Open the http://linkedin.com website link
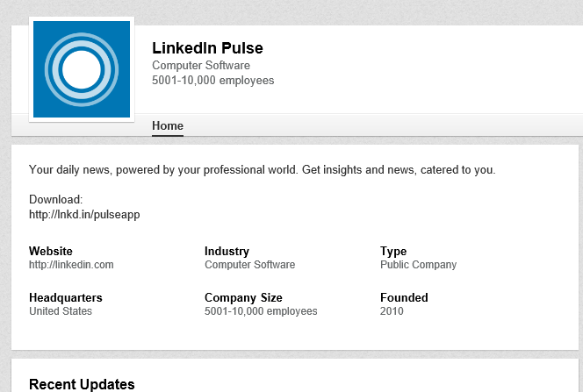Image resolution: width=583 pixels, height=392 pixels. point(71,265)
